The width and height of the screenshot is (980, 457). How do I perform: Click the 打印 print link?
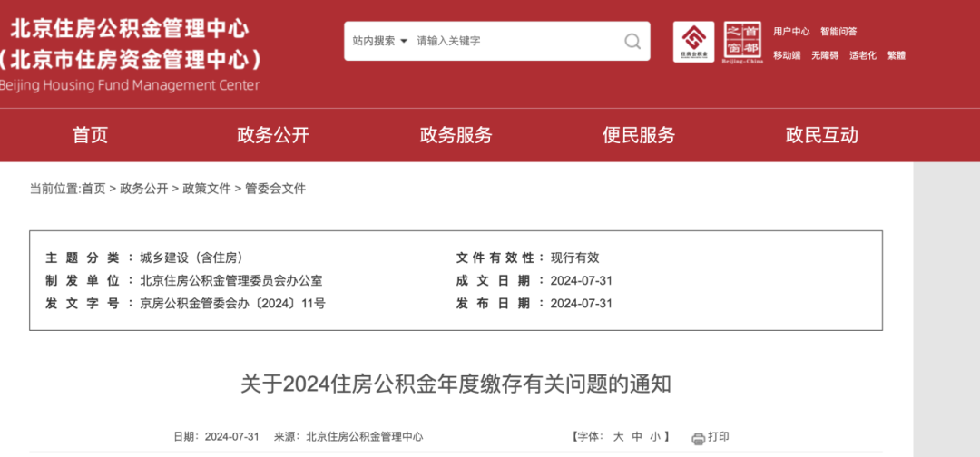[718, 437]
